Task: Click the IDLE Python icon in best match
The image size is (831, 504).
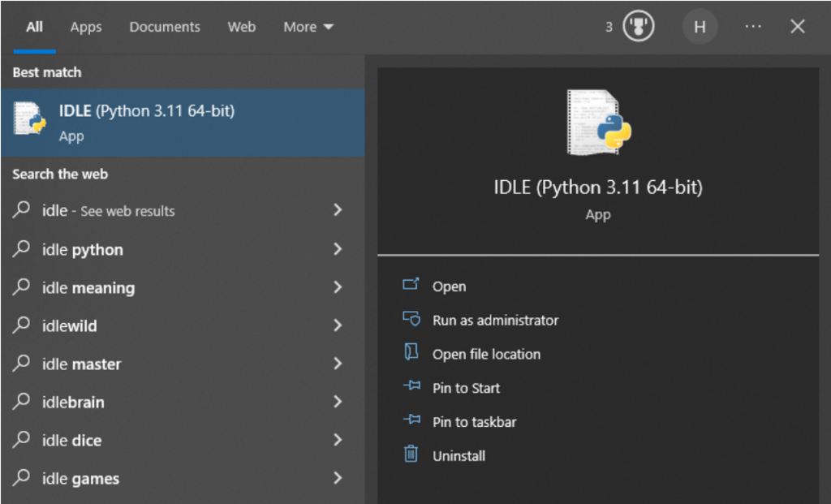Action: pos(30,119)
